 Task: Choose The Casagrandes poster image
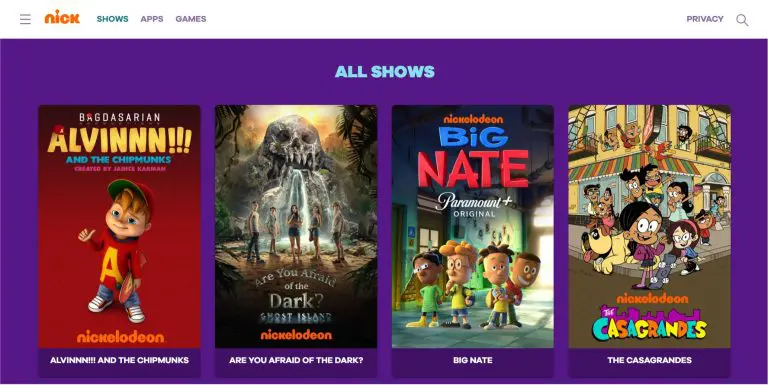(x=649, y=226)
